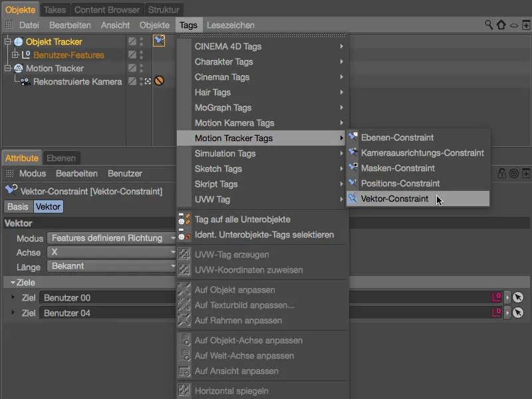Click the protection tag on Rekonstruierte Kamera
The image size is (532, 399).
(x=159, y=80)
